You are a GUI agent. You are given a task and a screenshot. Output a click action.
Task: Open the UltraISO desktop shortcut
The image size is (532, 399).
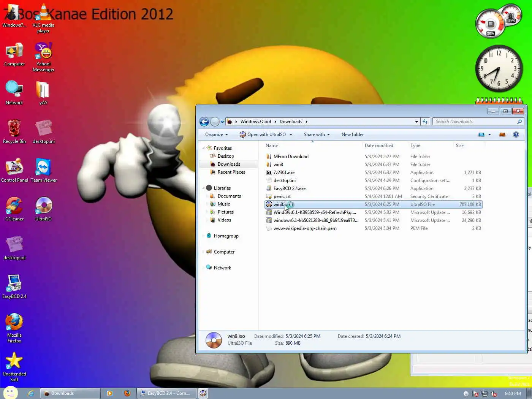[x=43, y=209]
